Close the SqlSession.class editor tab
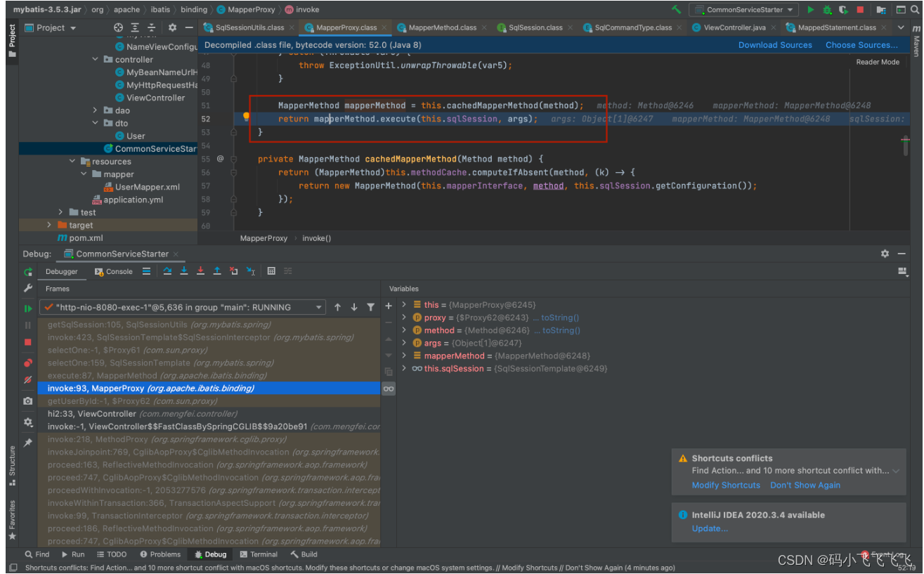924x574 pixels. pyautogui.click(x=571, y=27)
